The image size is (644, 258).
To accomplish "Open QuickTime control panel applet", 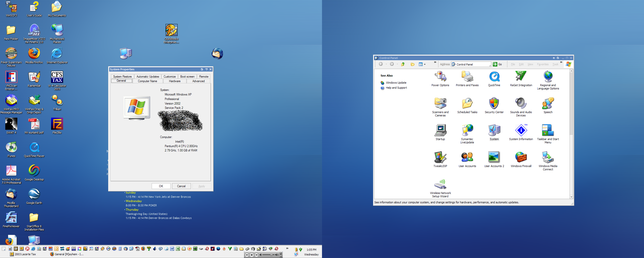I will tap(494, 79).
